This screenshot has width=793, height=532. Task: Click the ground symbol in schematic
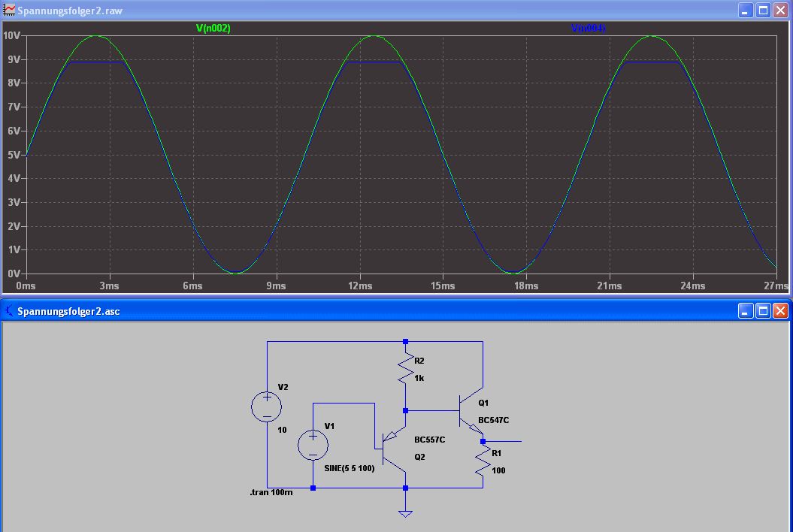(x=405, y=514)
